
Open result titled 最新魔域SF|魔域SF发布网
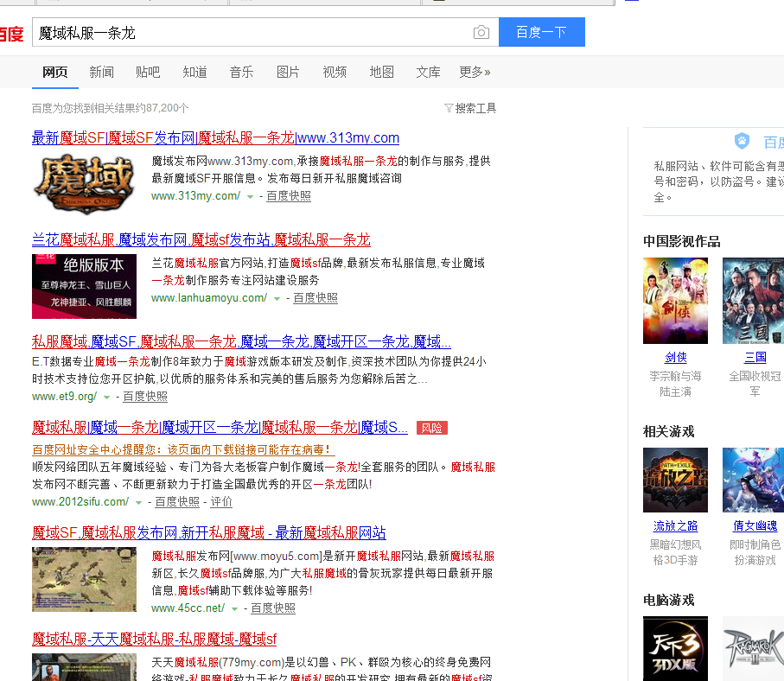[x=215, y=137]
